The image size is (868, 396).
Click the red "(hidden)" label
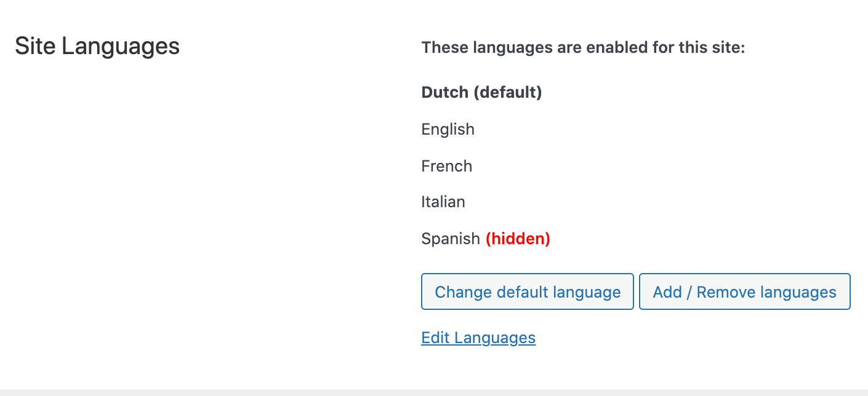(x=518, y=239)
